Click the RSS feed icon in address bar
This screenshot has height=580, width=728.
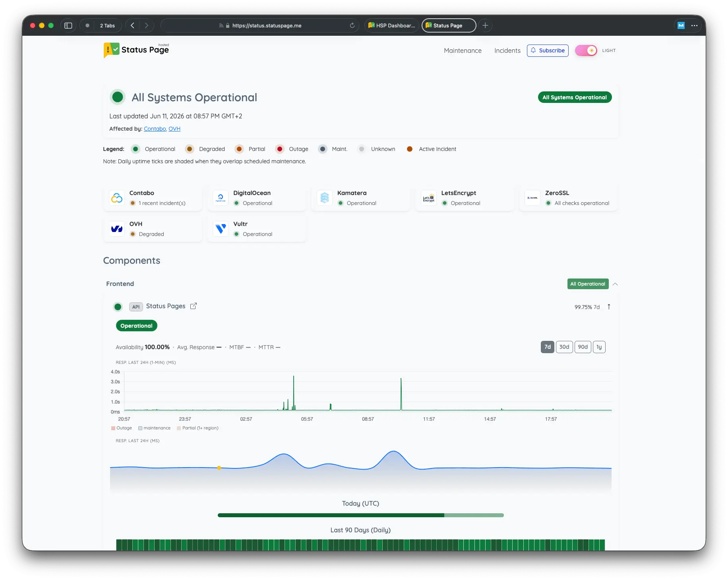[221, 25]
